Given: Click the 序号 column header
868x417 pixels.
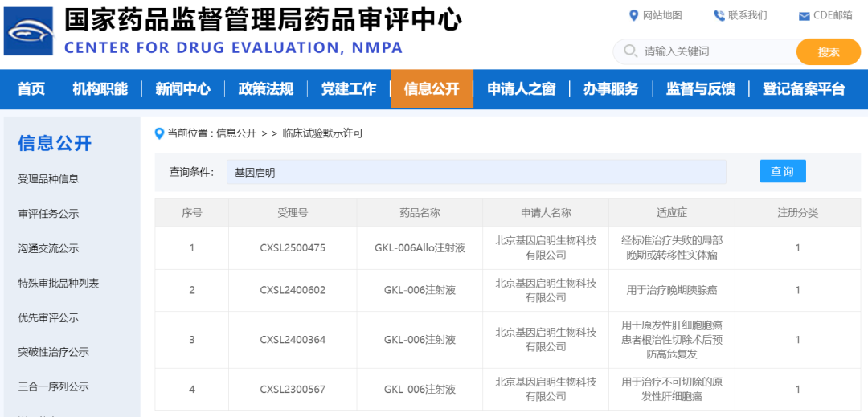Looking at the screenshot, I should pos(192,213).
